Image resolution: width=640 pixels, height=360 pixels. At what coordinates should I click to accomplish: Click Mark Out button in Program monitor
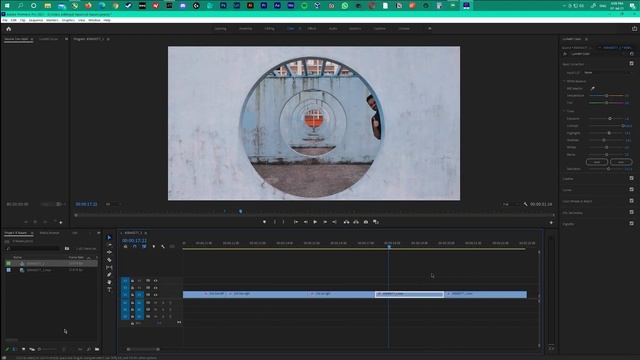click(x=284, y=222)
